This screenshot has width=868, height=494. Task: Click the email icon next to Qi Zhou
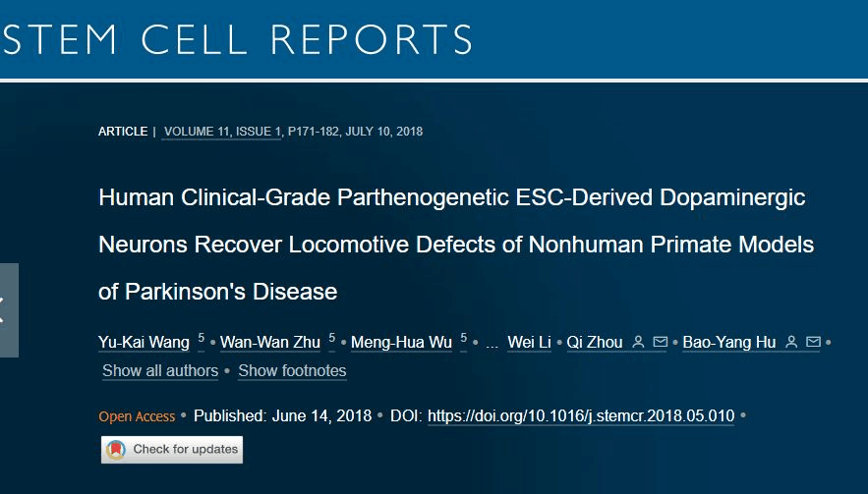[660, 342]
